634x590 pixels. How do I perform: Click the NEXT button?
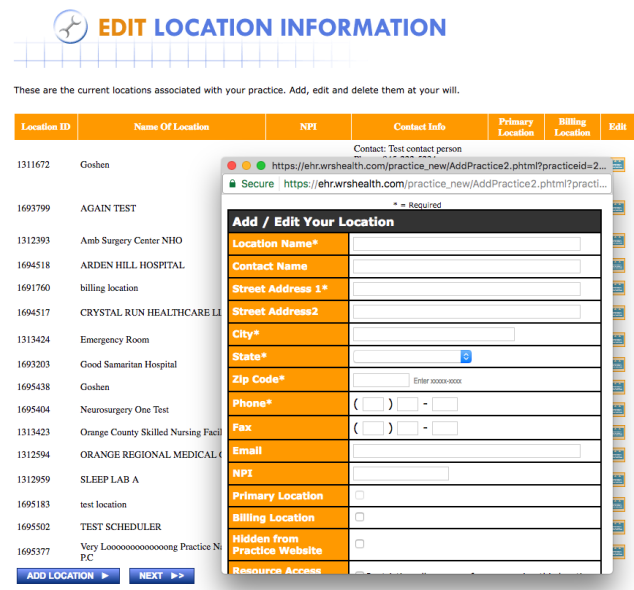point(160,576)
